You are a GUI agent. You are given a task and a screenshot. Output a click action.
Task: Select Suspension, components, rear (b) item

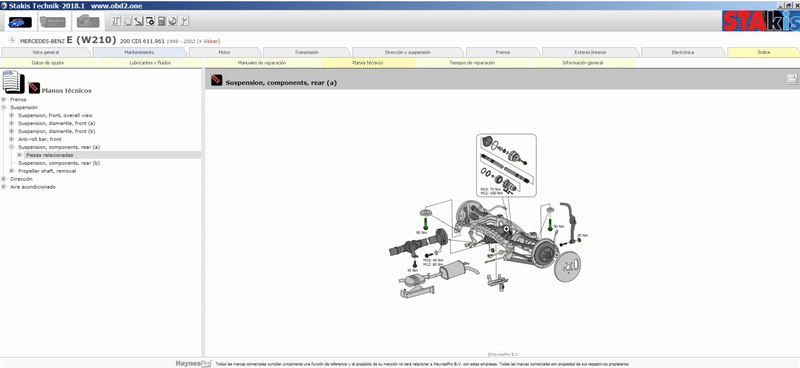coord(59,163)
